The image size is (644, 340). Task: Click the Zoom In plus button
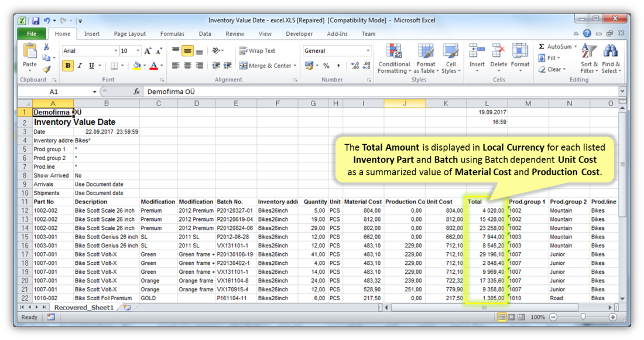(613, 317)
